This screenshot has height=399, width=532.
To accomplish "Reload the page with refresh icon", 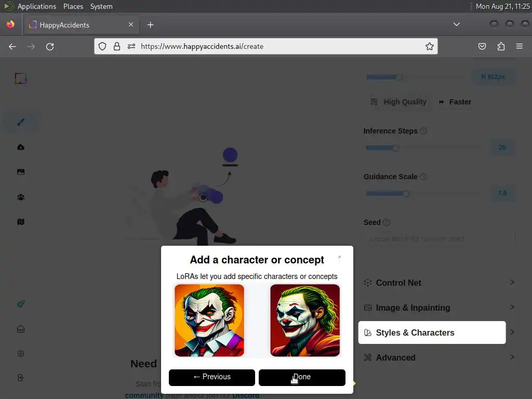I will coord(50,46).
